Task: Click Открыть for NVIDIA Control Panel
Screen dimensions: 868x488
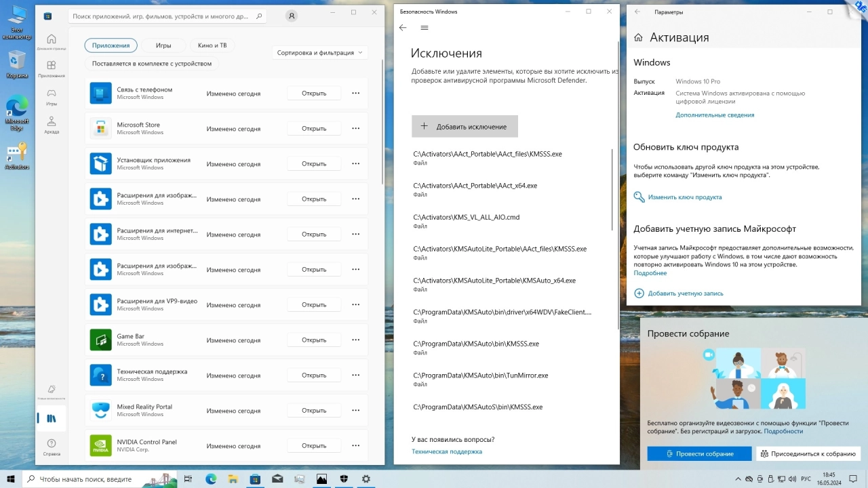Action: point(314,445)
